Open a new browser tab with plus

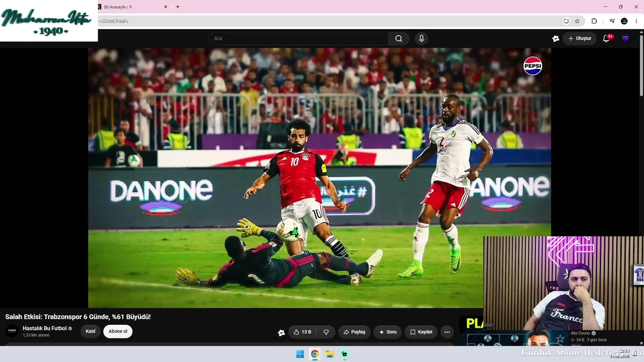point(178,7)
